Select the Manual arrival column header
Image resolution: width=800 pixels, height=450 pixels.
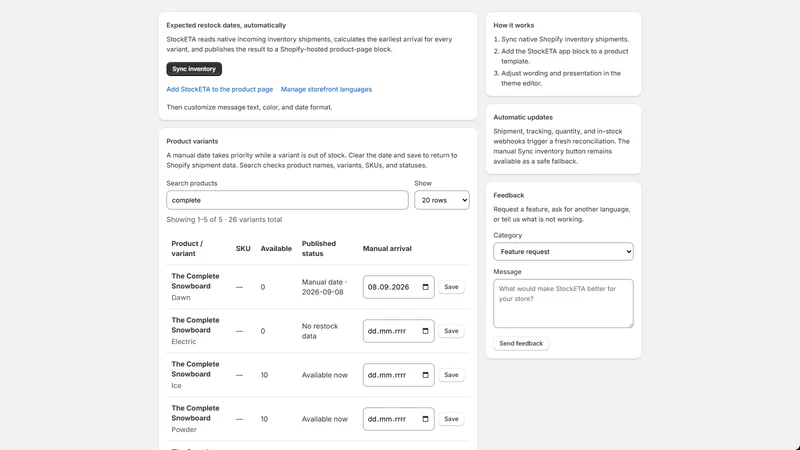(387, 248)
